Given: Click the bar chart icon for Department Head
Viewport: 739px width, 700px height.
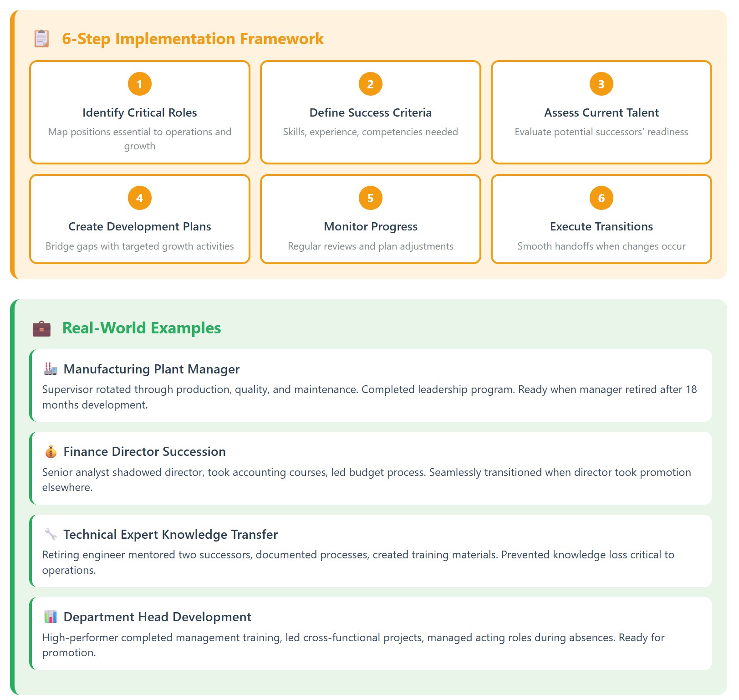Looking at the screenshot, I should tap(51, 617).
